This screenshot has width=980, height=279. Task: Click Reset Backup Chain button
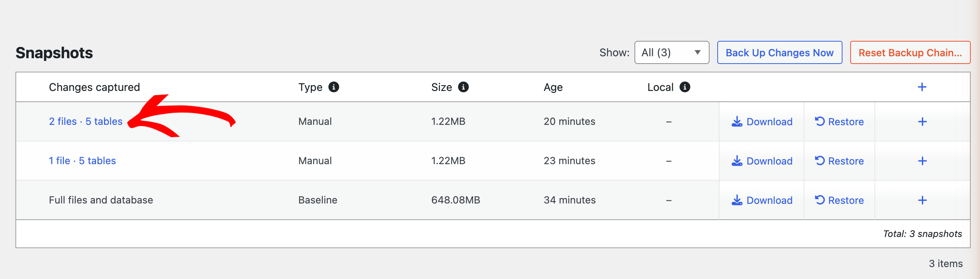(x=910, y=52)
